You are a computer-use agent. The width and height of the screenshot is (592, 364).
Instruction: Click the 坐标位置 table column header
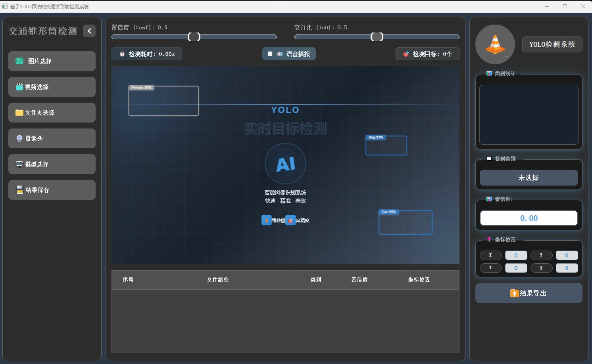point(419,280)
